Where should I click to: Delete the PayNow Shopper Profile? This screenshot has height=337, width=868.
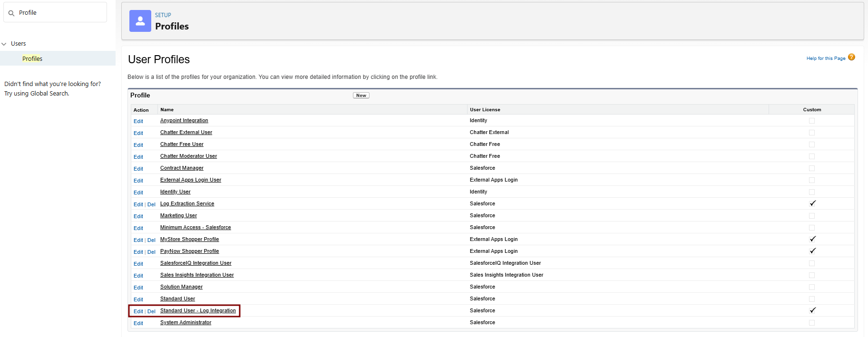click(x=151, y=252)
